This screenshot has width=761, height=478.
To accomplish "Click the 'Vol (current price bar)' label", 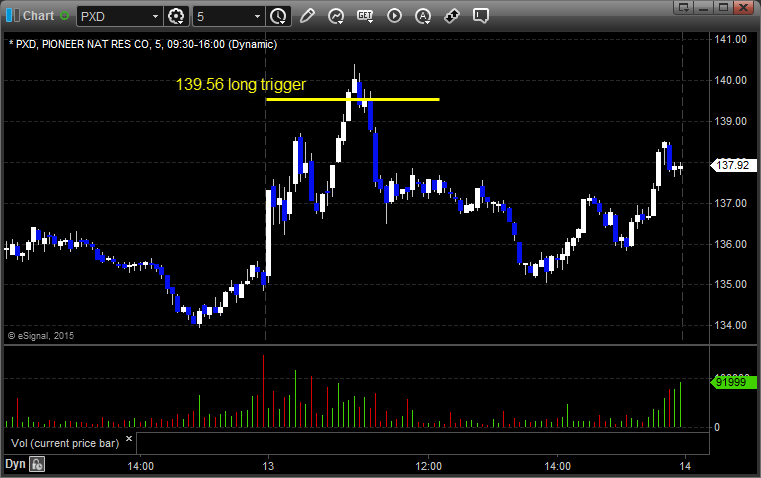I will tap(65, 443).
